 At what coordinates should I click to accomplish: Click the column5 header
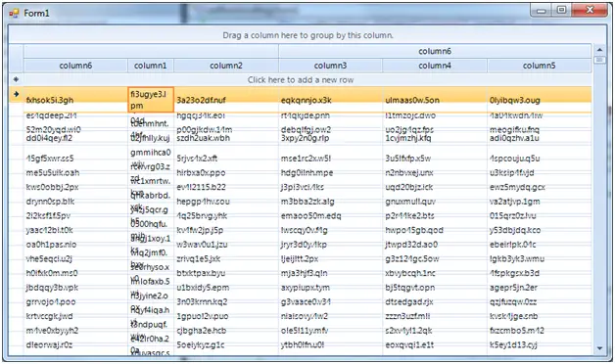(x=540, y=66)
